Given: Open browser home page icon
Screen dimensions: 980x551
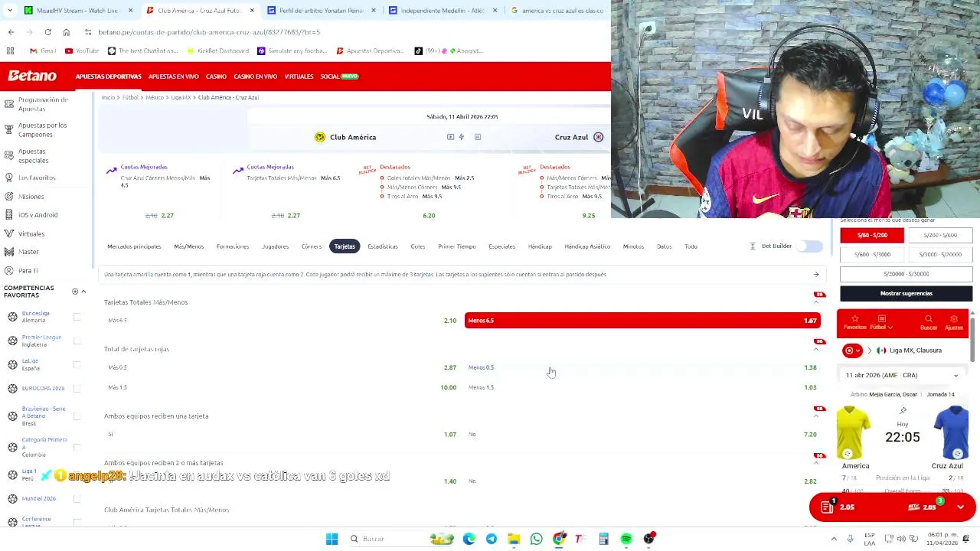Looking at the screenshot, I should (x=66, y=32).
